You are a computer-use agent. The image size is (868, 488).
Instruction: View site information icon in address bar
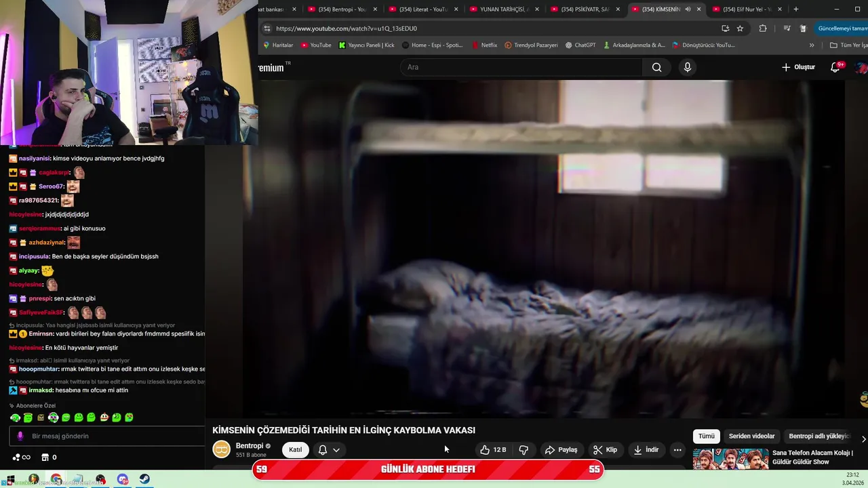click(x=267, y=28)
